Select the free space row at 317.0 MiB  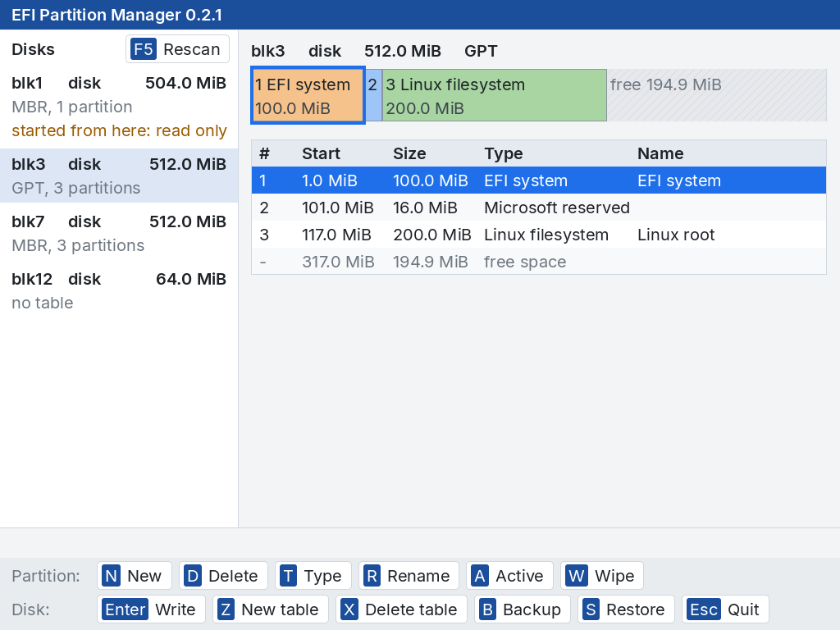tap(539, 262)
